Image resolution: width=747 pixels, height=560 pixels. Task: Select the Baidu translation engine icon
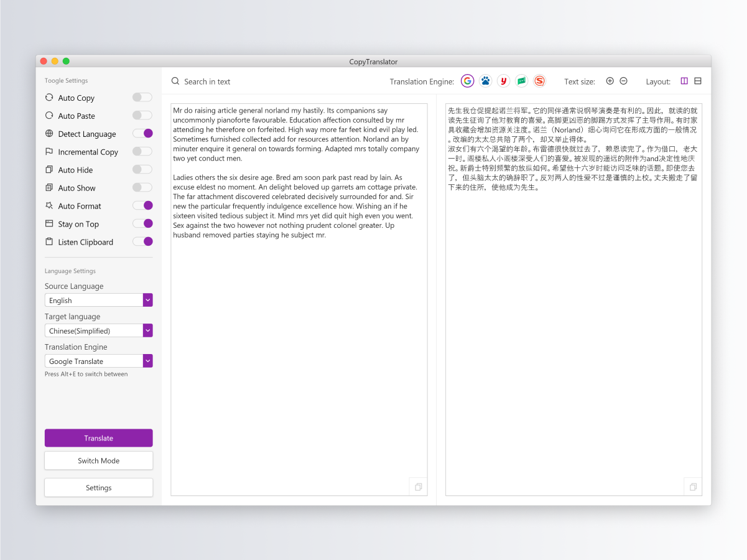(485, 81)
